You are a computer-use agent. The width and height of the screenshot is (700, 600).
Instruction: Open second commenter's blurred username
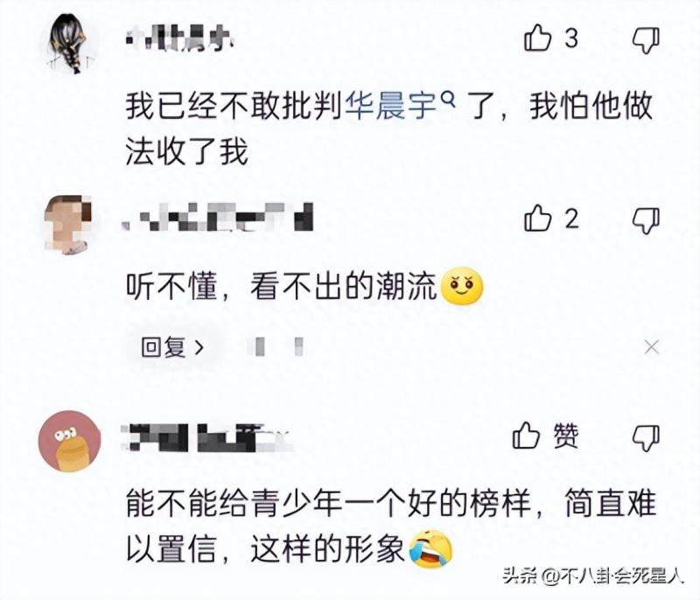point(218,217)
